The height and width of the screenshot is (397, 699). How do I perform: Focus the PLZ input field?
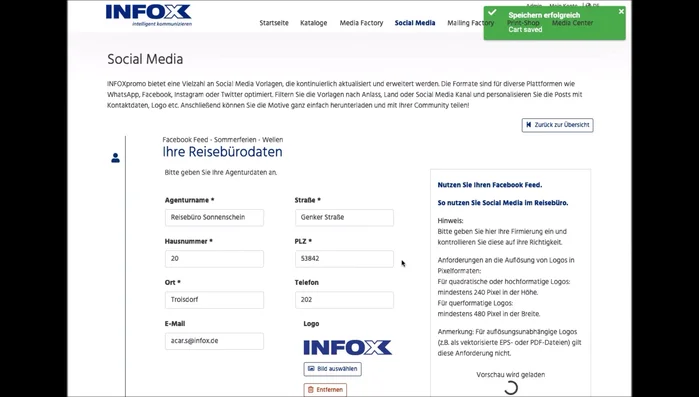pyautogui.click(x=344, y=258)
